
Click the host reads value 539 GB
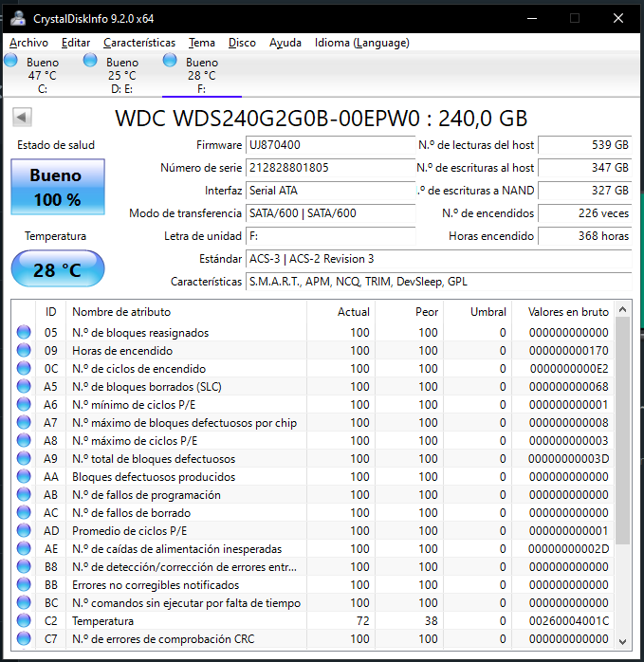pyautogui.click(x=585, y=145)
